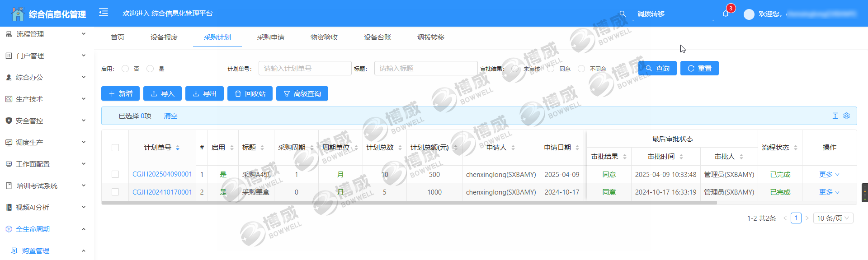868x260 pixels.
Task: Click the search magnifier icon in header
Action: [x=623, y=14]
